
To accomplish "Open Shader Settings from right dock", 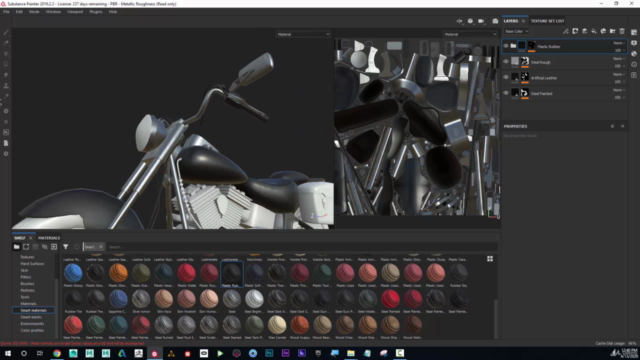I will tap(634, 53).
